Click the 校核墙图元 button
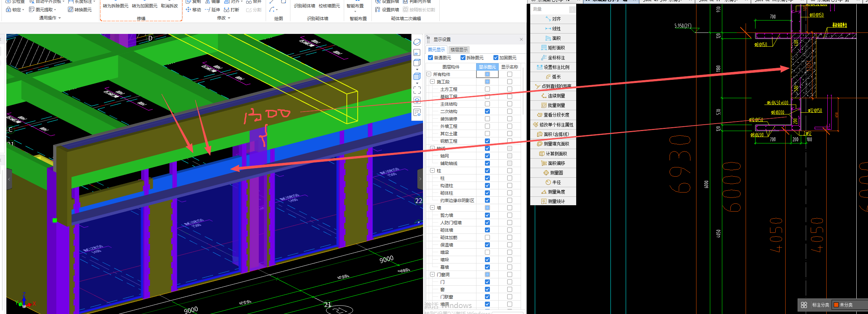This screenshot has width=868, height=314. pyautogui.click(x=329, y=6)
